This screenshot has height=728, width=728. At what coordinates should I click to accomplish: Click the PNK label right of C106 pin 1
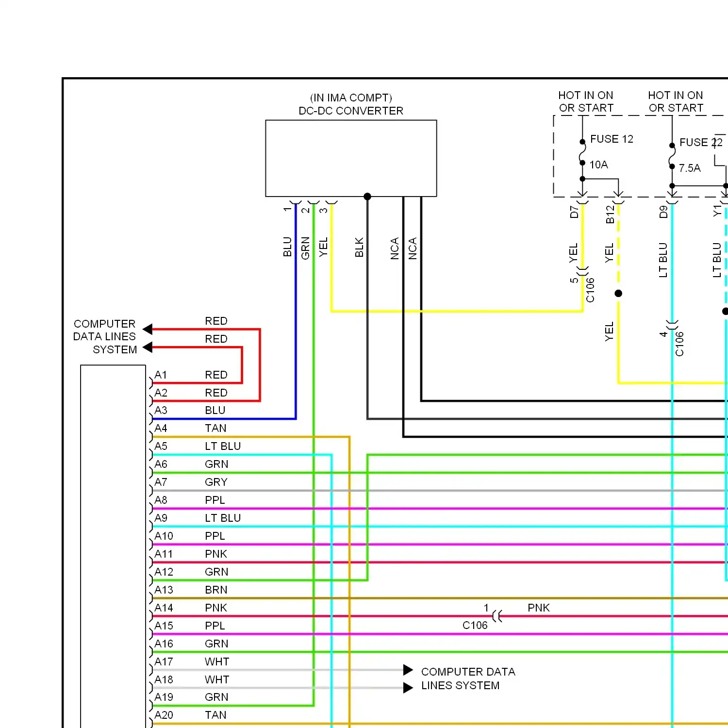pyautogui.click(x=539, y=608)
